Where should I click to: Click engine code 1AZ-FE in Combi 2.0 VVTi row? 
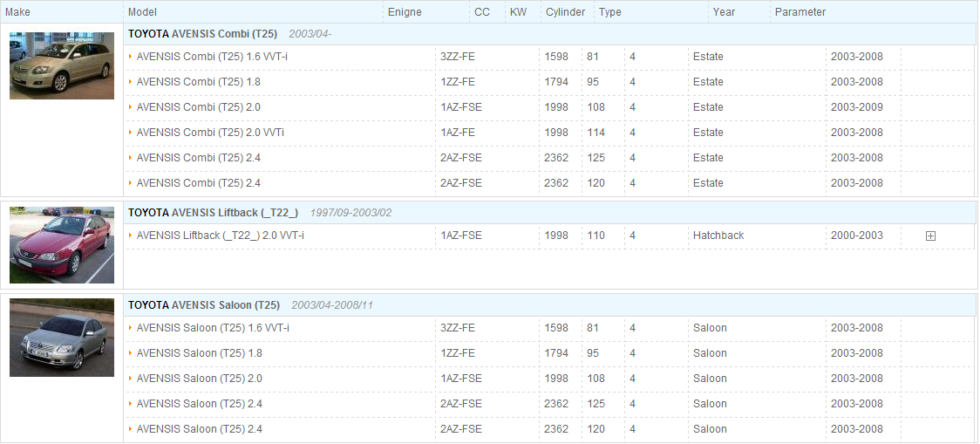click(x=458, y=133)
